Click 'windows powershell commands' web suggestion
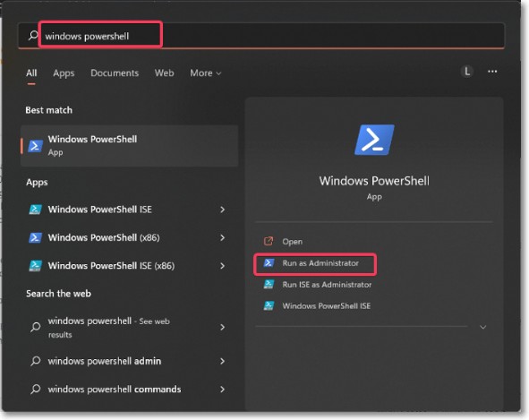The image size is (529, 420). pos(115,390)
